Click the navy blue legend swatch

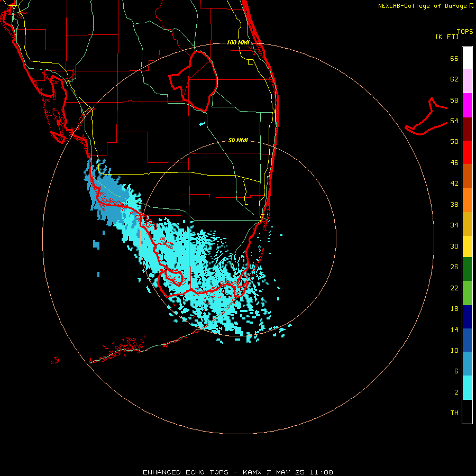coord(467,317)
